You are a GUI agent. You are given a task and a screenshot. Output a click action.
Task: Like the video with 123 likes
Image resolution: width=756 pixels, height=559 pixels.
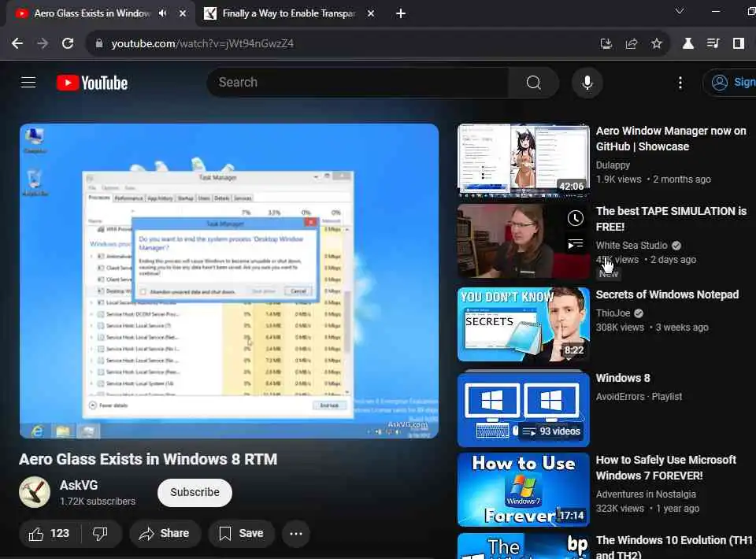[x=49, y=534]
